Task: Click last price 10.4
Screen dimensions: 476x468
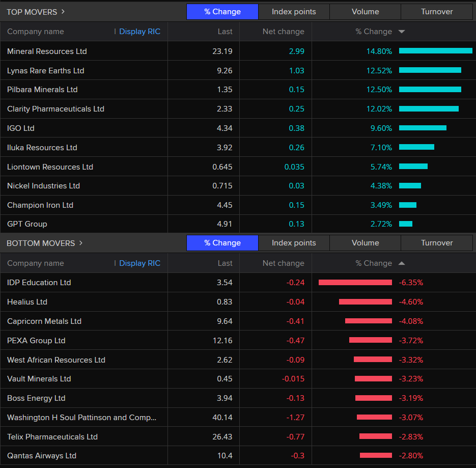Action: (x=225, y=456)
